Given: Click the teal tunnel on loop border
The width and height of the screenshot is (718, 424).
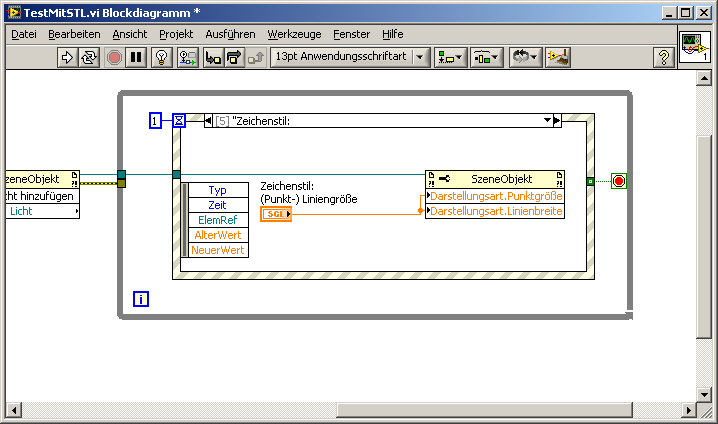Looking at the screenshot, I should tap(121, 174).
